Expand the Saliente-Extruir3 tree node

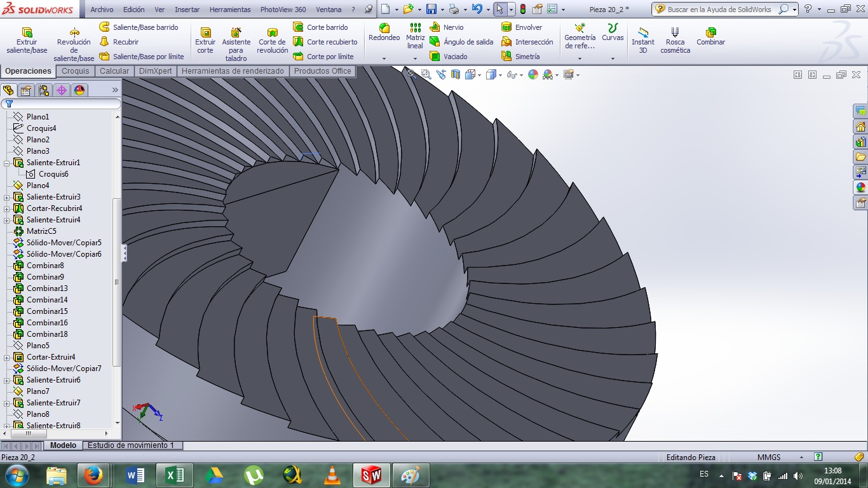[x=7, y=197]
